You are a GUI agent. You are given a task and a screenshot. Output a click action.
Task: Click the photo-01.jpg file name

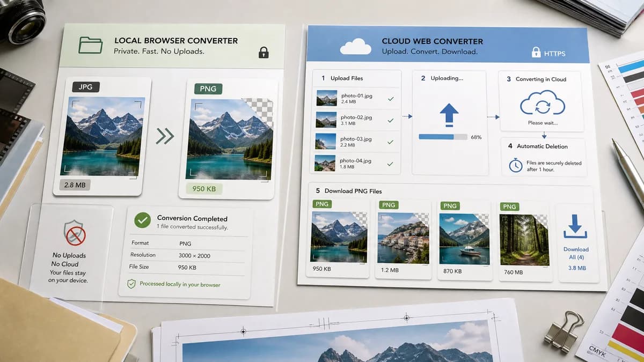(356, 95)
